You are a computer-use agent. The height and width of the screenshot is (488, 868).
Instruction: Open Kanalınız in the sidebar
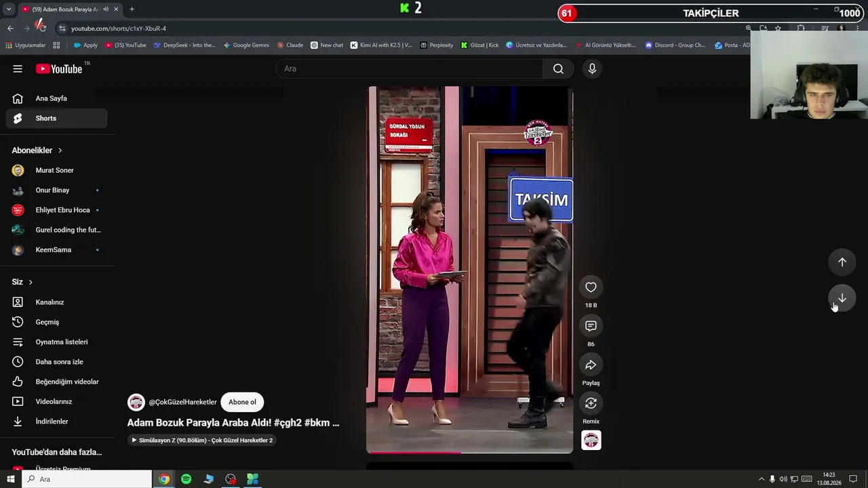[57, 302]
